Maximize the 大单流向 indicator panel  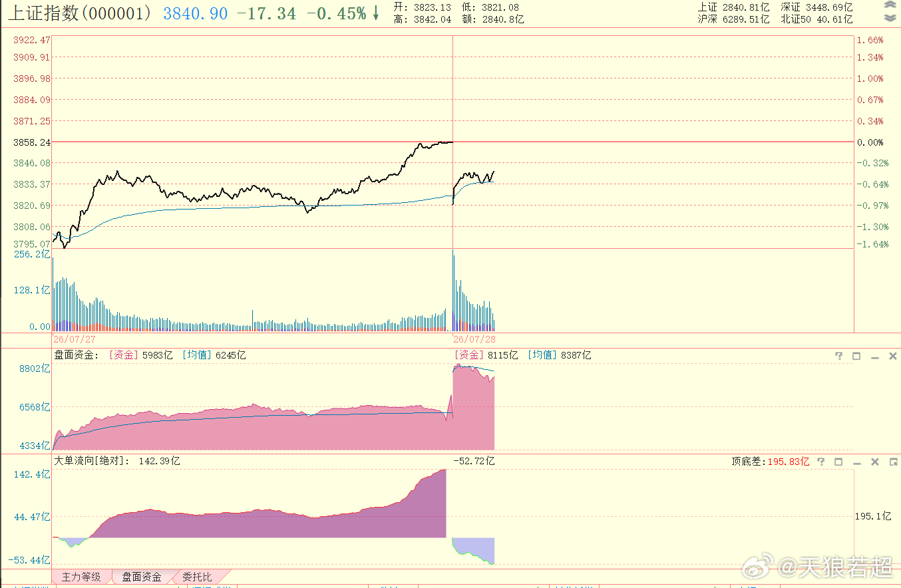(x=838, y=462)
